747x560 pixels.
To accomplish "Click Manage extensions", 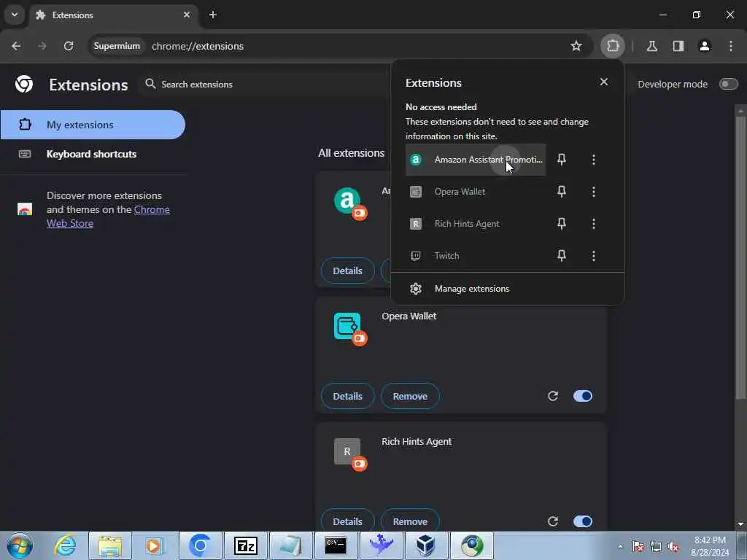I will point(508,289).
